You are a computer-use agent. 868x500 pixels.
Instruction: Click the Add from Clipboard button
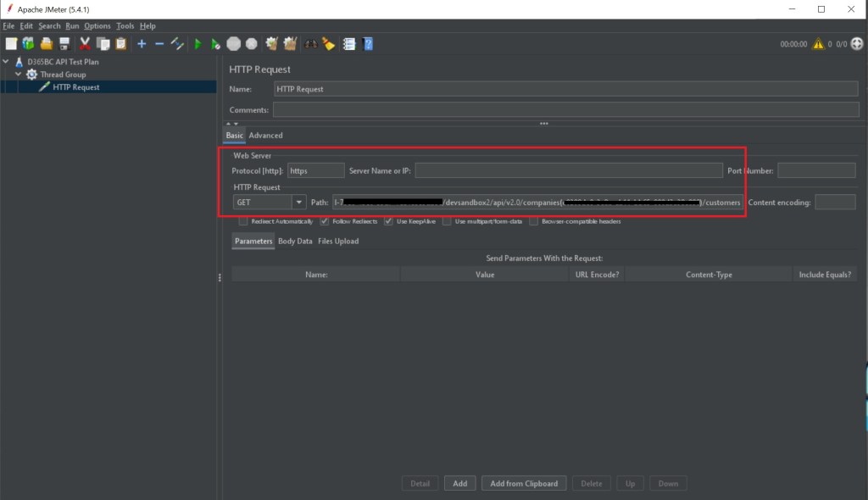tap(524, 483)
